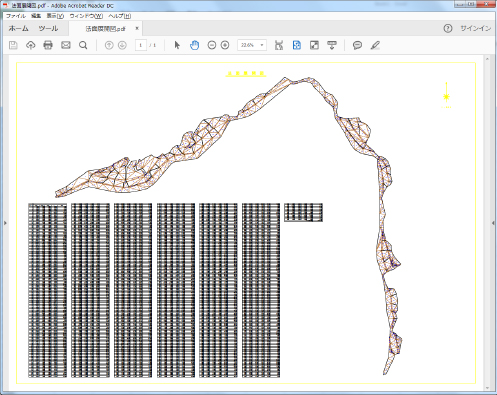The image size is (497, 395).
Task: Add a comment speech bubble
Action: [357, 45]
